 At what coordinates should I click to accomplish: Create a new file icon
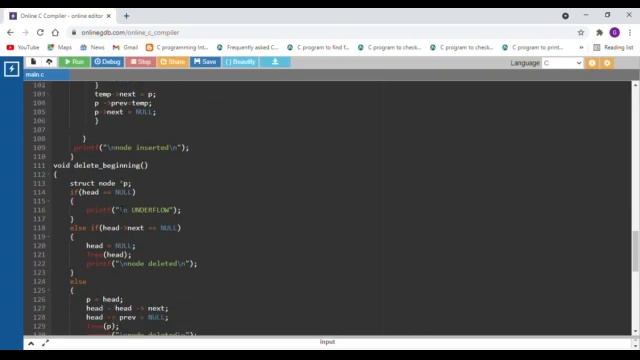click(33, 62)
